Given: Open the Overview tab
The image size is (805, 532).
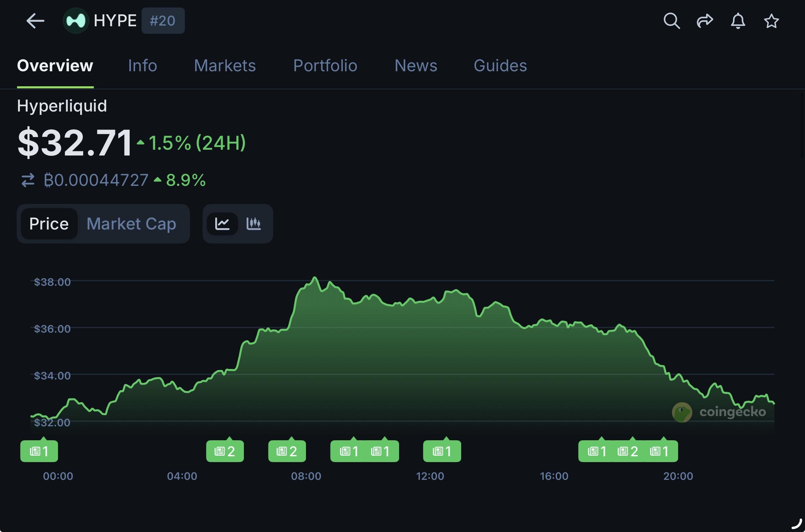Looking at the screenshot, I should (55, 65).
